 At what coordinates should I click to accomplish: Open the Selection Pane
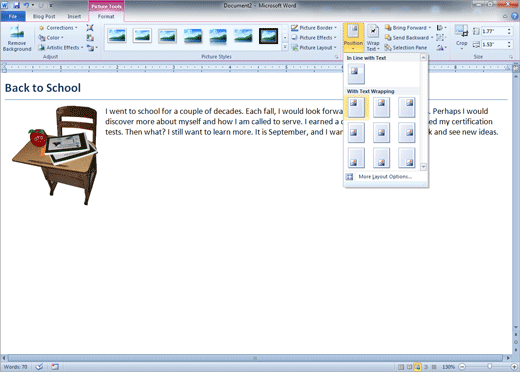pyautogui.click(x=405, y=48)
